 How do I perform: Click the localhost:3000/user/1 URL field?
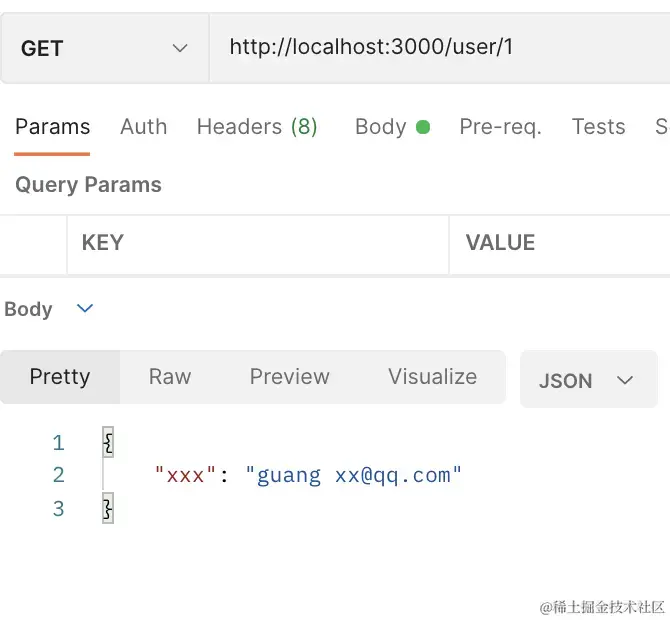(x=371, y=47)
